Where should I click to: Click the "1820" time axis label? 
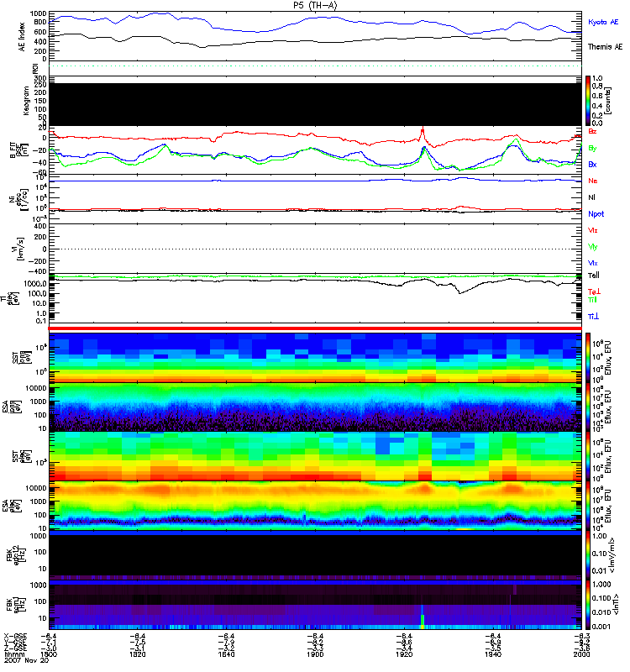click(137, 654)
